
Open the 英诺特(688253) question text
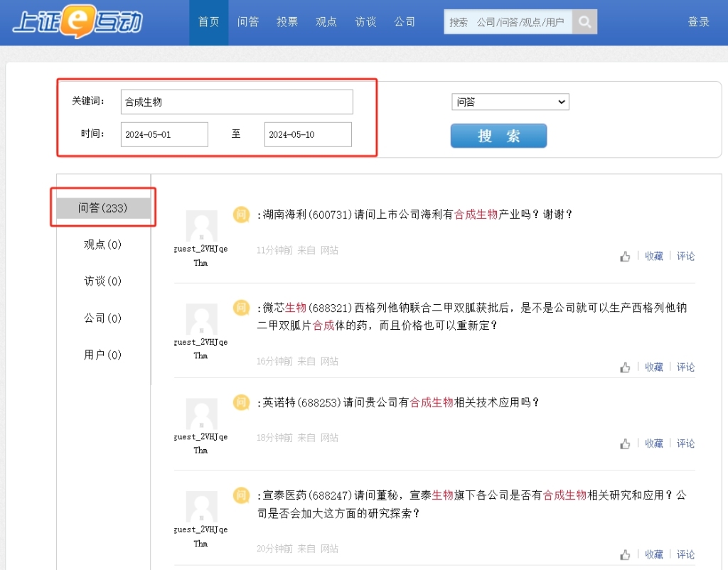(400, 402)
